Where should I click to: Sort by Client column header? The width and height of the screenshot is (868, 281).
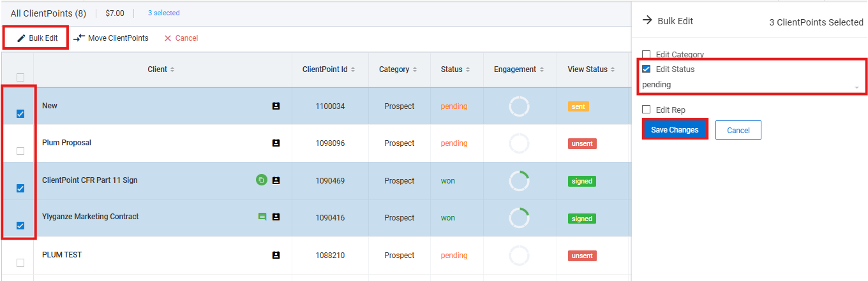coord(161,69)
